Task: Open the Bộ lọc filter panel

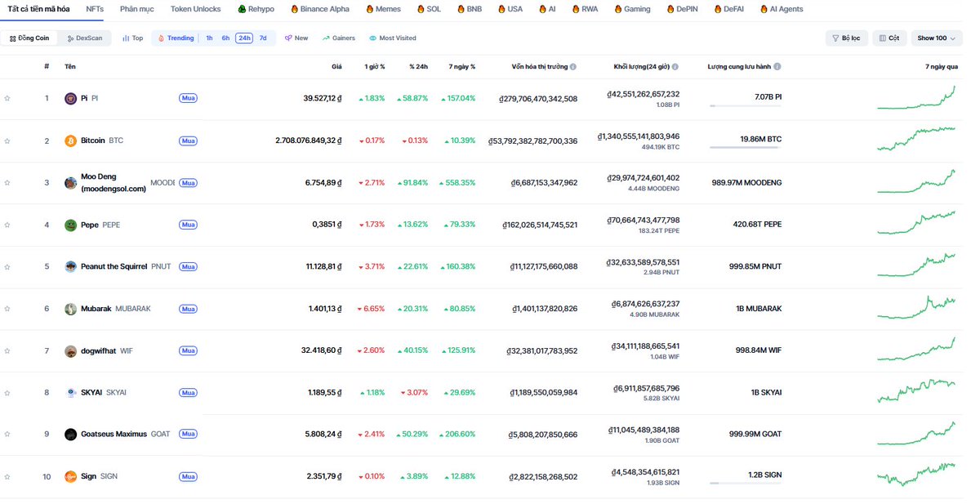Action: pyautogui.click(x=847, y=38)
